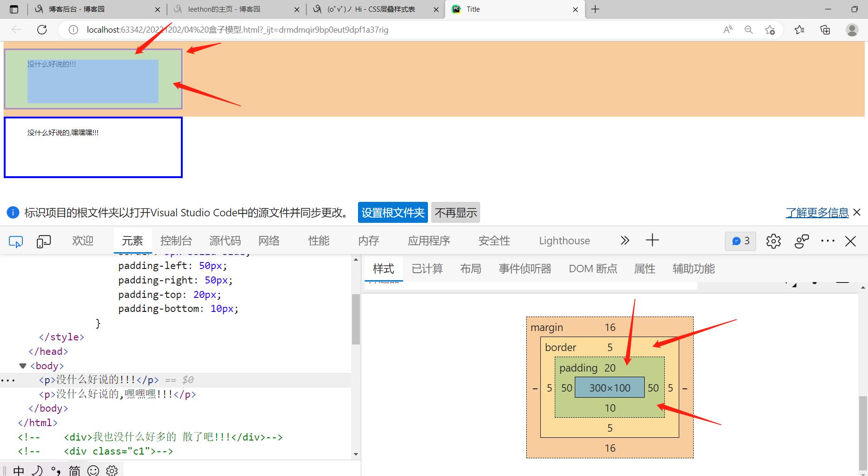This screenshot has width=868, height=476.
Task: Click the padding top value 20
Action: click(x=610, y=368)
